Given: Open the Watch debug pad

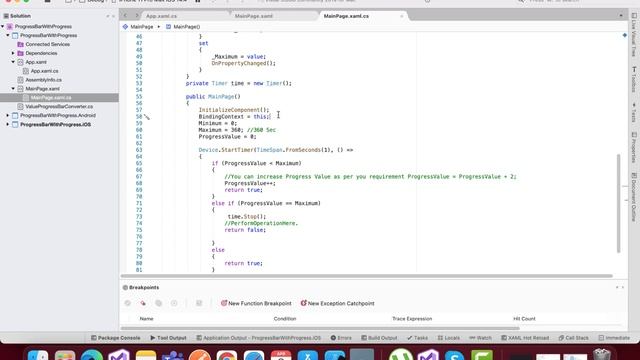Looking at the screenshot, I should click(480, 338).
